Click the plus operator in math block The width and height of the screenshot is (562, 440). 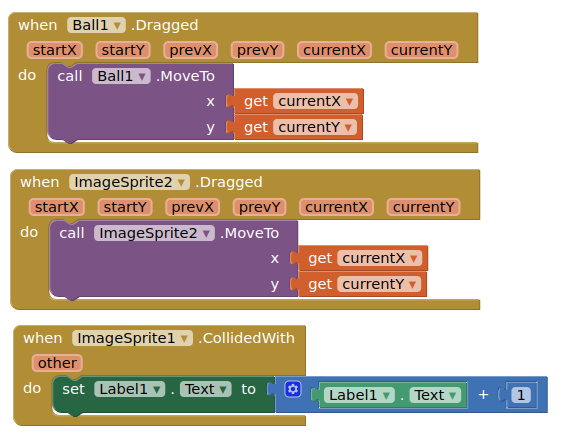tap(483, 395)
